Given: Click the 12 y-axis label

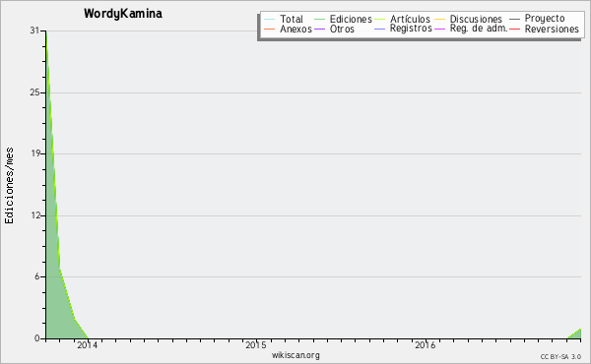Looking at the screenshot, I should [x=34, y=215].
